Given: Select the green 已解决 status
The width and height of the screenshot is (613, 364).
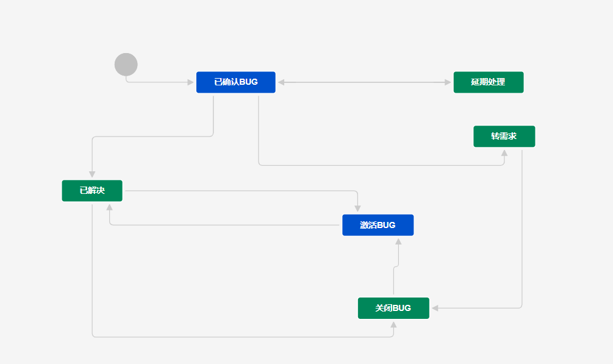Looking at the screenshot, I should [92, 191].
